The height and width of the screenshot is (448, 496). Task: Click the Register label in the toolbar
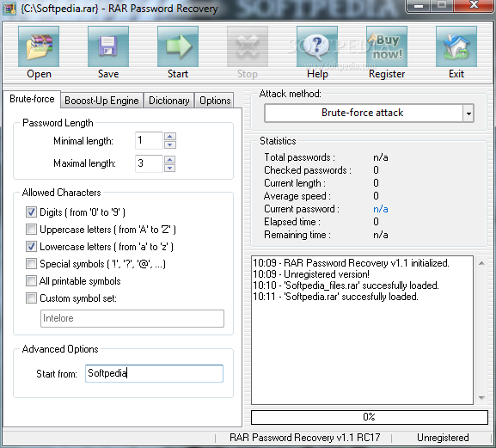(x=387, y=74)
